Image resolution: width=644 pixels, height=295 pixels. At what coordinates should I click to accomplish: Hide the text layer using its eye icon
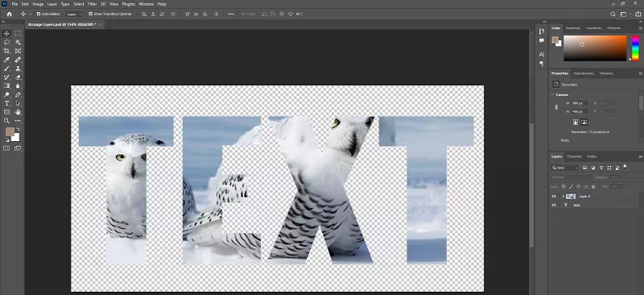[554, 205]
